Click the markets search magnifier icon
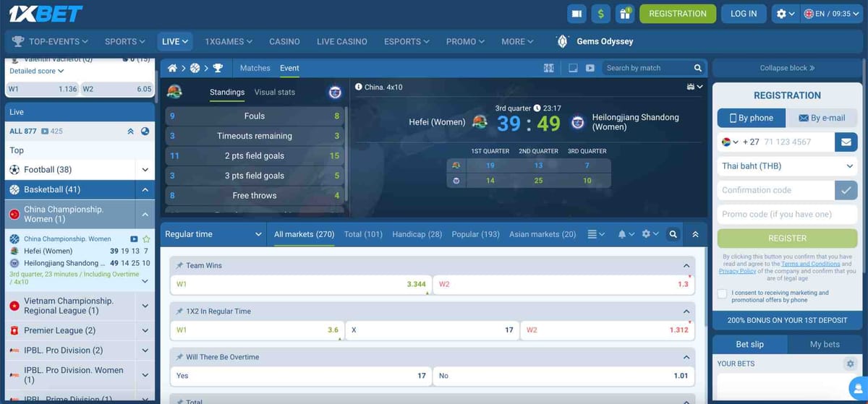The height and width of the screenshot is (404, 868). [673, 234]
